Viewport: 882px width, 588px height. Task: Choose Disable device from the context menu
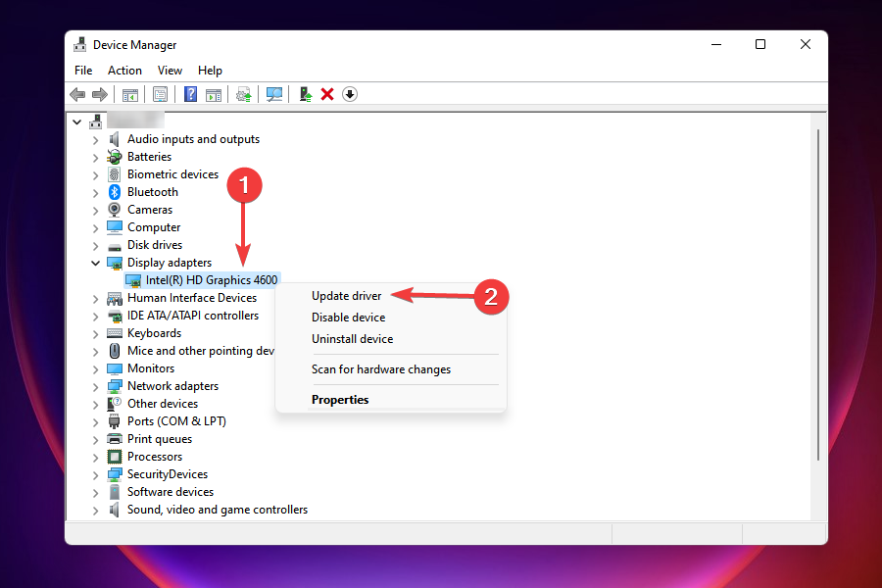349,318
